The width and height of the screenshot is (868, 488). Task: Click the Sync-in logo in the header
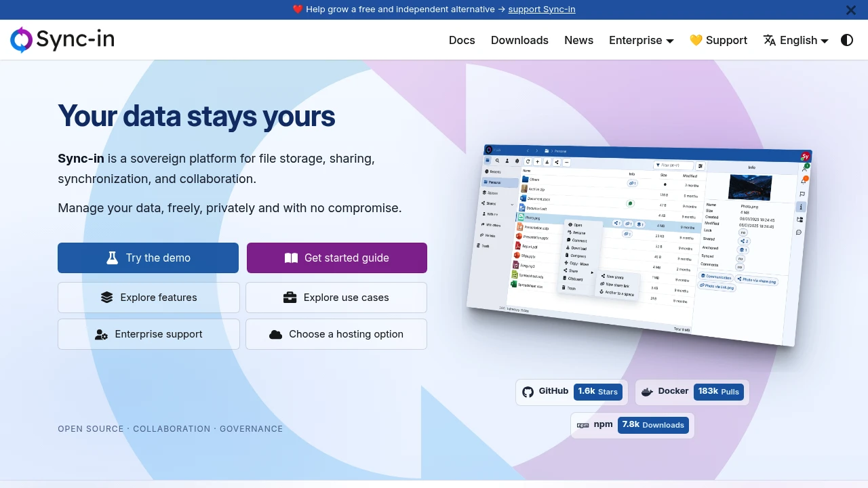62,40
